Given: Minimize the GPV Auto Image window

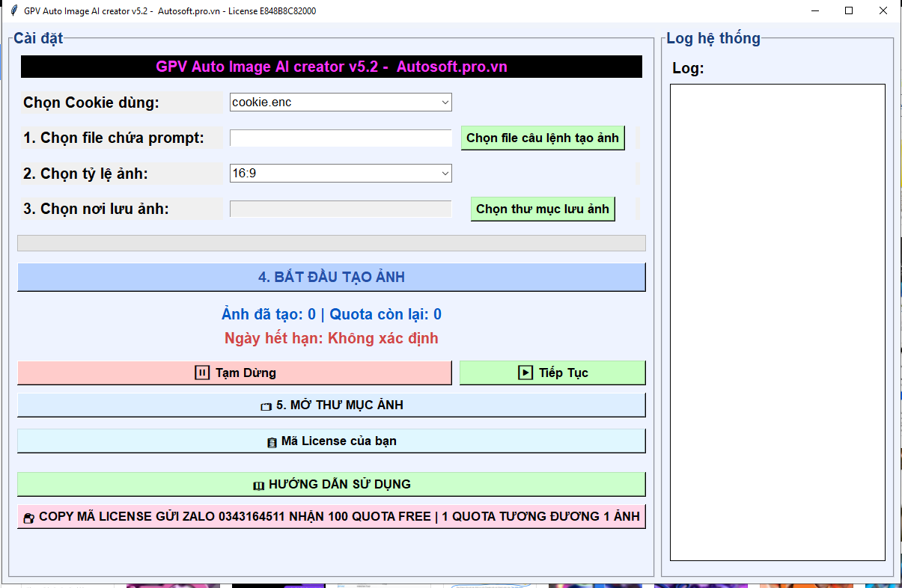Looking at the screenshot, I should [814, 10].
